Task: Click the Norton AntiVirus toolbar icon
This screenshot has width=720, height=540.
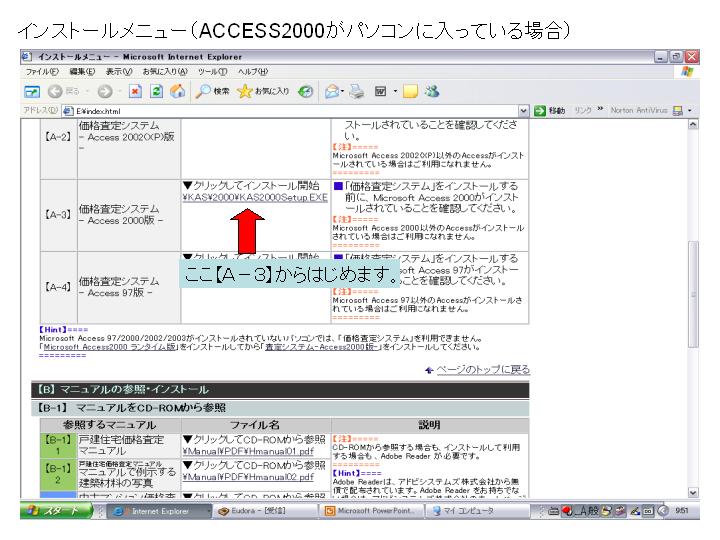Action: (x=677, y=110)
